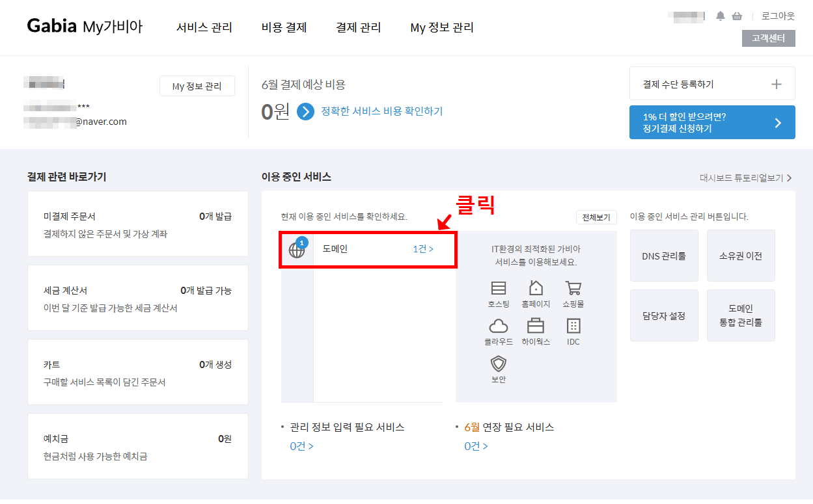Open the IDC building icon
The height and width of the screenshot is (504, 813).
[x=573, y=326]
